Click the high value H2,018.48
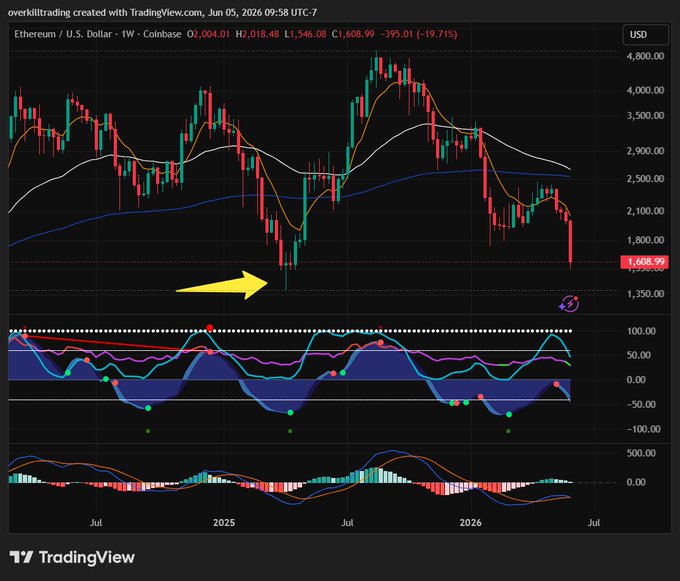 [257, 34]
